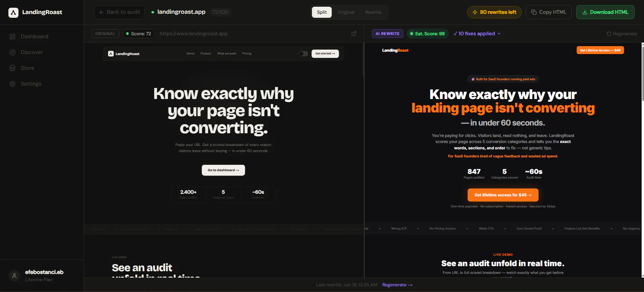This screenshot has height=292, width=644.
Task: Click the Copy HTML button
Action: 549,12
